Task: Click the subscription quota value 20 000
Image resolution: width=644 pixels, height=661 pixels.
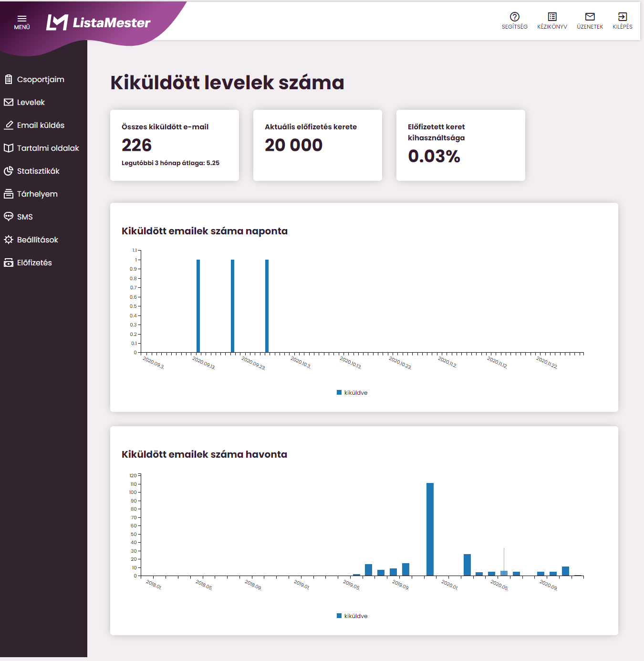Action: point(294,145)
